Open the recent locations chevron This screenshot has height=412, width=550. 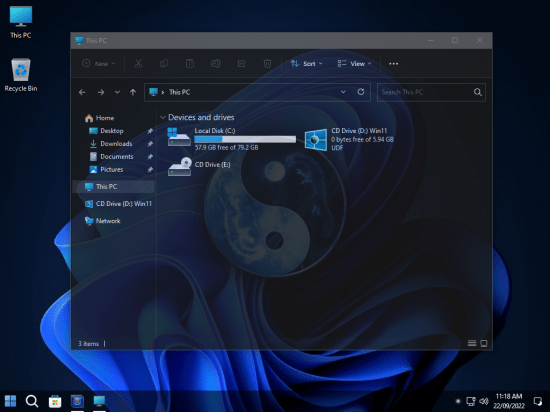pyautogui.click(x=117, y=92)
